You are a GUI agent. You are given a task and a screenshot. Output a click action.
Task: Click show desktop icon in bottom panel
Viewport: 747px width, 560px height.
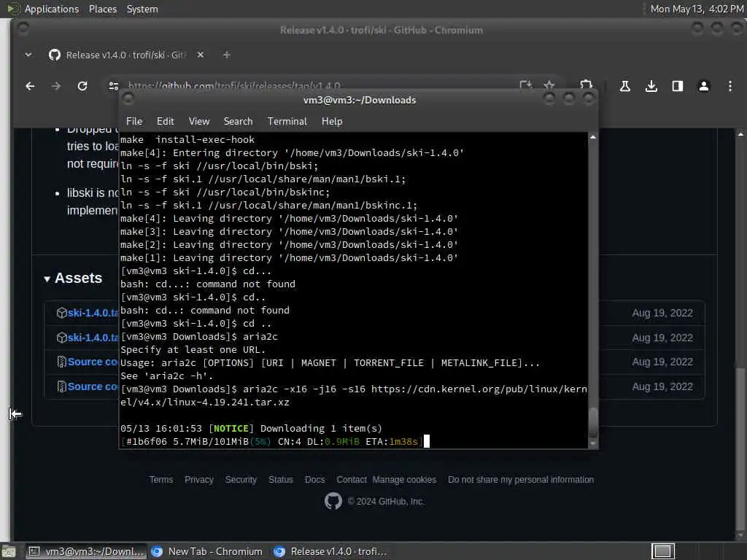(x=9, y=552)
